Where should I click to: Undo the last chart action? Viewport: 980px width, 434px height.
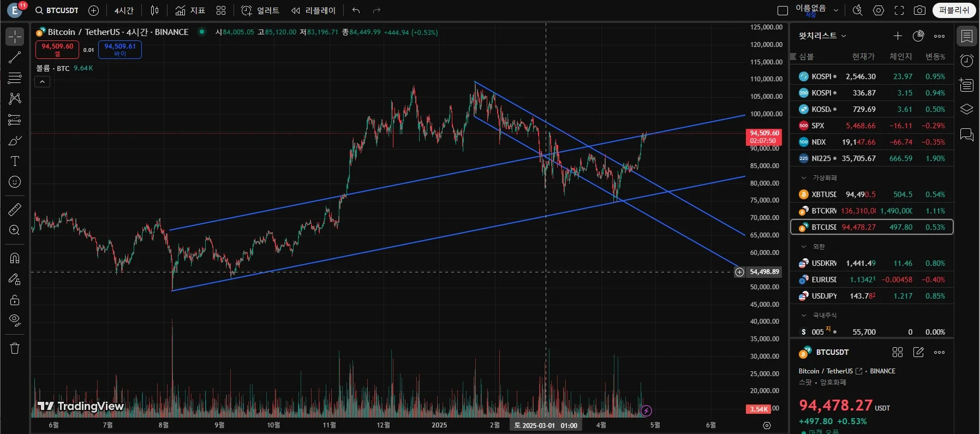pos(356,10)
